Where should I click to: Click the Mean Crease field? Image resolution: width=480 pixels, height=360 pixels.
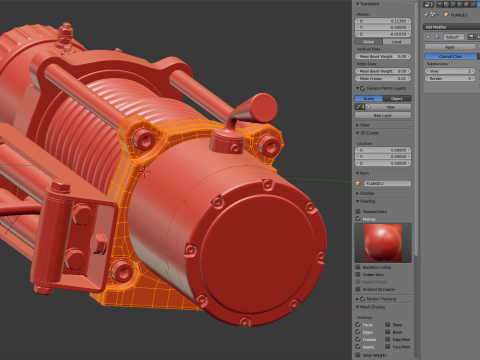pyautogui.click(x=383, y=78)
